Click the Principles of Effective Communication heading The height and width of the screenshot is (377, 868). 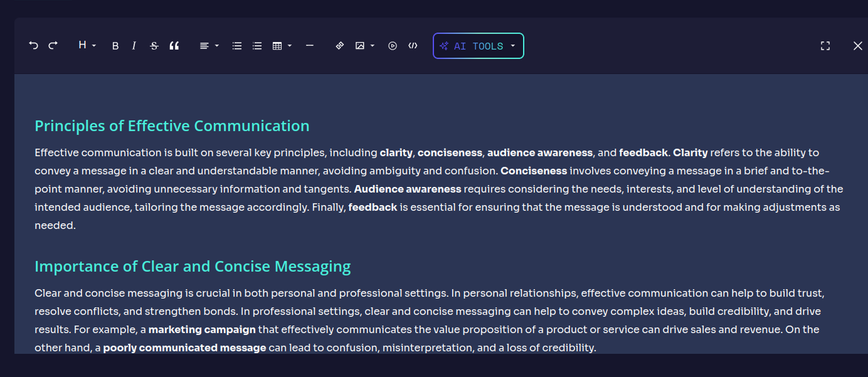pos(172,126)
